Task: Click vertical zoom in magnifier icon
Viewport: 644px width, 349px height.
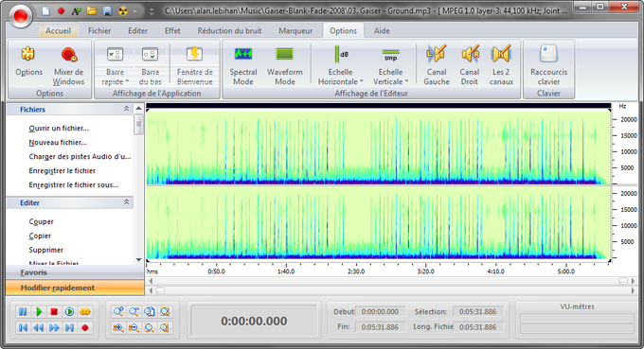Action: 118,327
